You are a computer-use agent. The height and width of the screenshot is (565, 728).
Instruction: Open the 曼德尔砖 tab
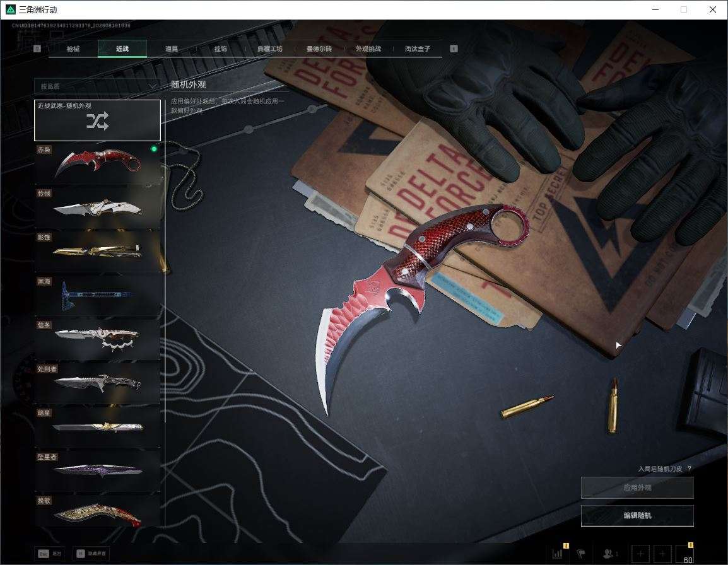tap(319, 49)
